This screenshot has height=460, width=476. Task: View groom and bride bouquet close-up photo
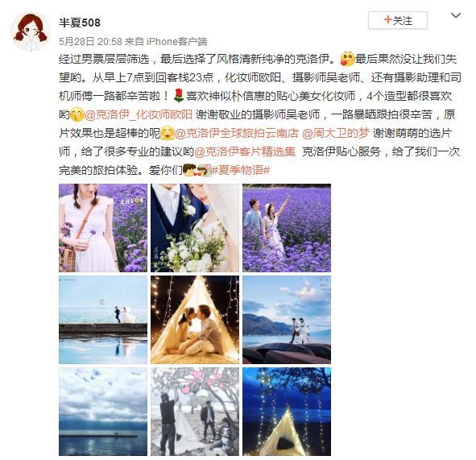195,228
